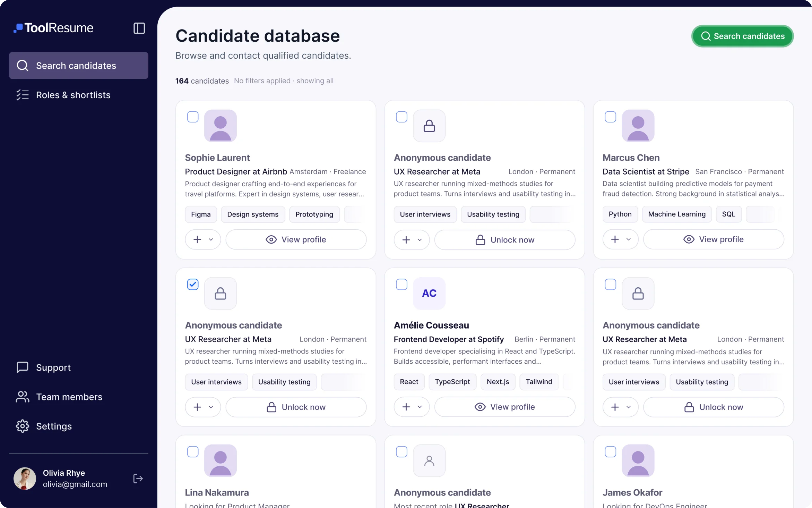Open Olivia Rhye's avatar photo
This screenshot has height=508, width=812.
coord(25,479)
